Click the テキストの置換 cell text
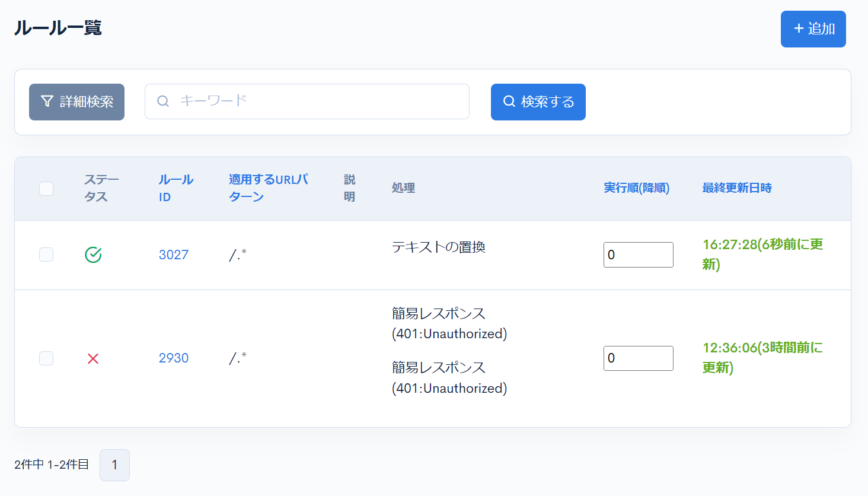This screenshot has height=496, width=868. pos(439,247)
